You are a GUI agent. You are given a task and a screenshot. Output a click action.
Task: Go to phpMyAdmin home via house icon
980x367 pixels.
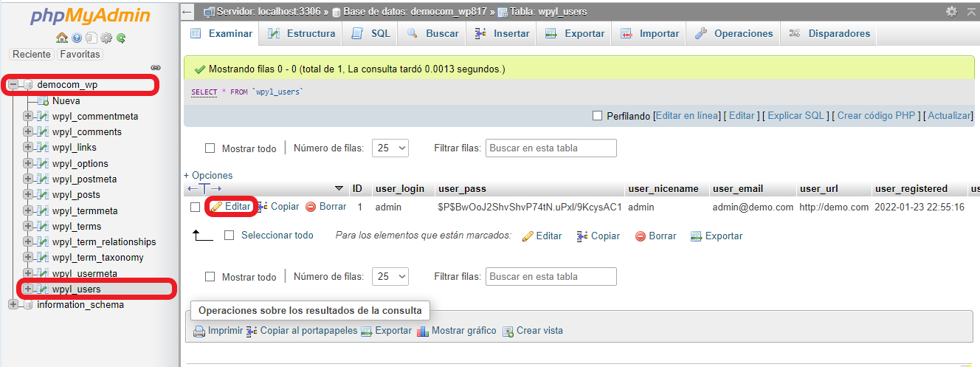coord(62,38)
